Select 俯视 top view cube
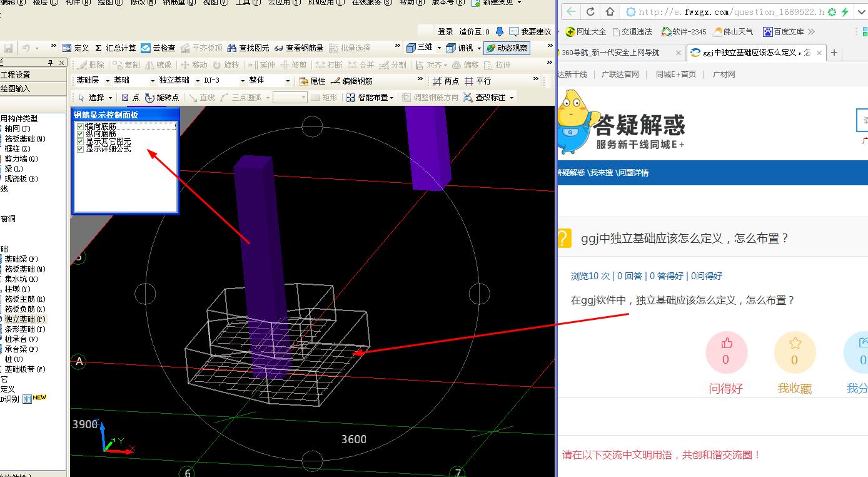Image resolution: width=868 pixels, height=477 pixels. click(460, 48)
